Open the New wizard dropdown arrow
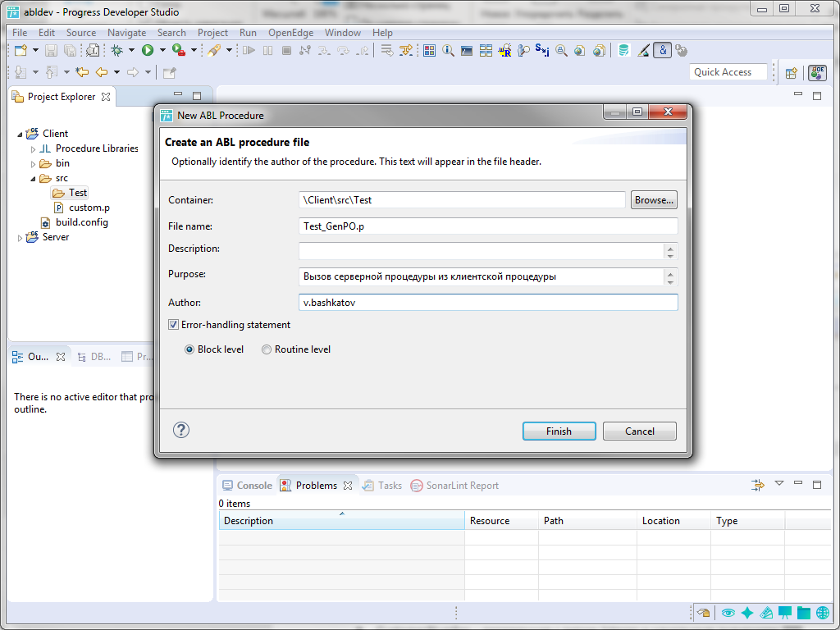Viewport: 840px width, 630px height. (x=36, y=50)
